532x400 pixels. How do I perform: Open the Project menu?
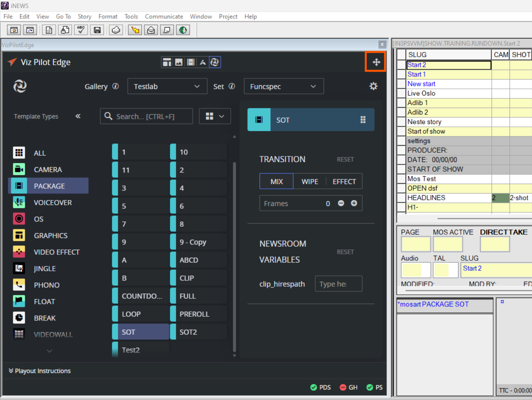click(228, 16)
